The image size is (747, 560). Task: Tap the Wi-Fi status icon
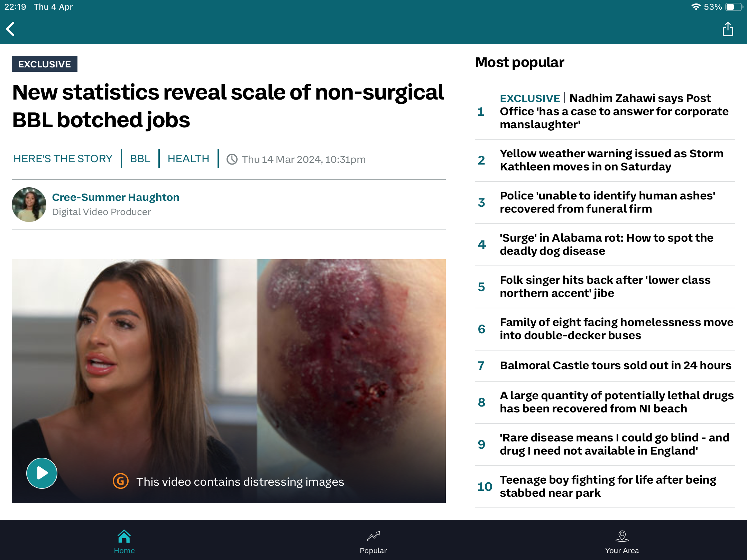tap(695, 7)
